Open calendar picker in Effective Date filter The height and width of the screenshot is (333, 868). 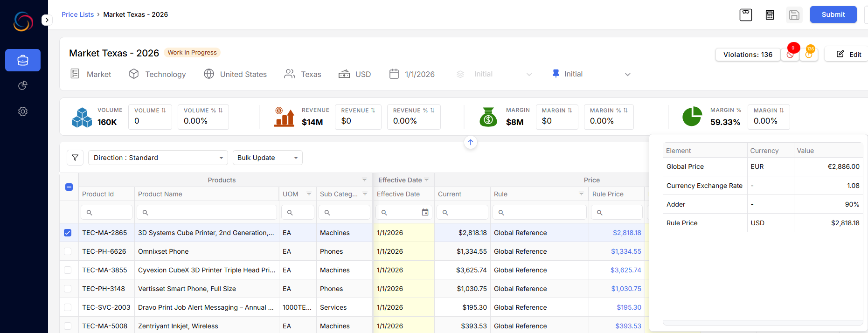pos(425,212)
